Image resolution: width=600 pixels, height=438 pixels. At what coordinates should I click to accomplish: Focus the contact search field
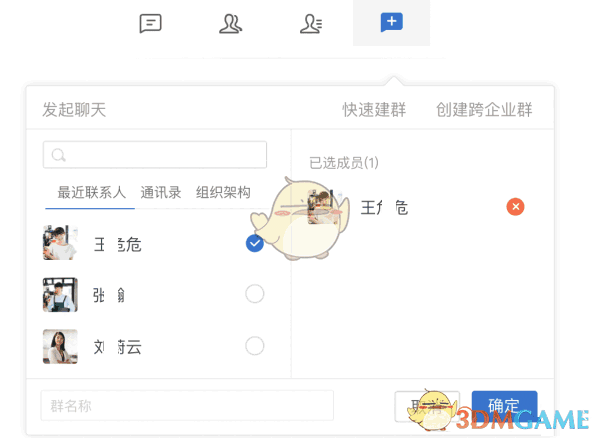[x=155, y=155]
